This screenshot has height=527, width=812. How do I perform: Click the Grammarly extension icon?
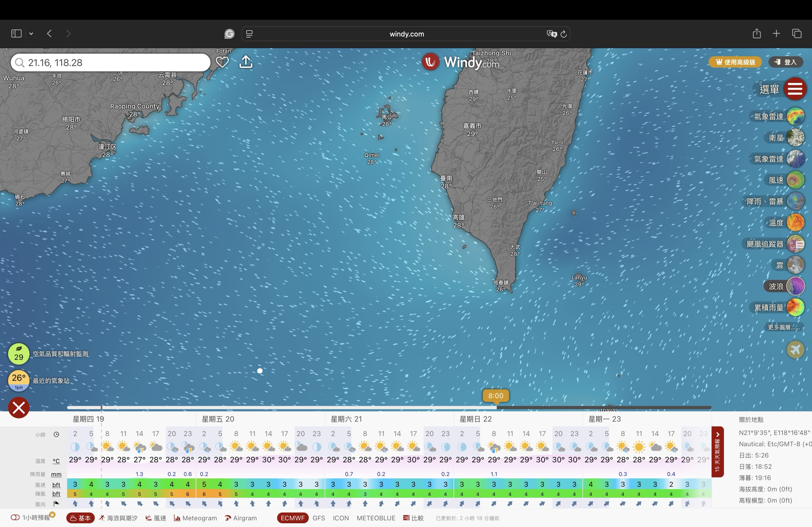coord(229,34)
